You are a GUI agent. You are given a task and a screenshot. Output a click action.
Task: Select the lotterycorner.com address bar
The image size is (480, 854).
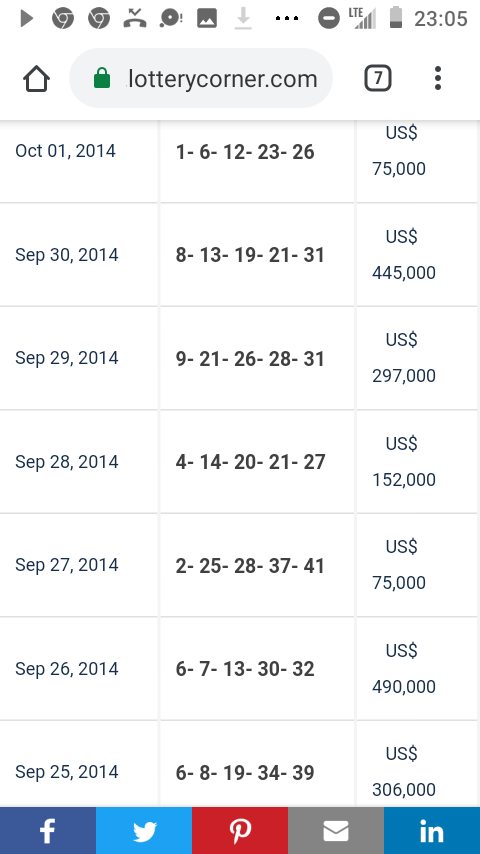(200, 78)
